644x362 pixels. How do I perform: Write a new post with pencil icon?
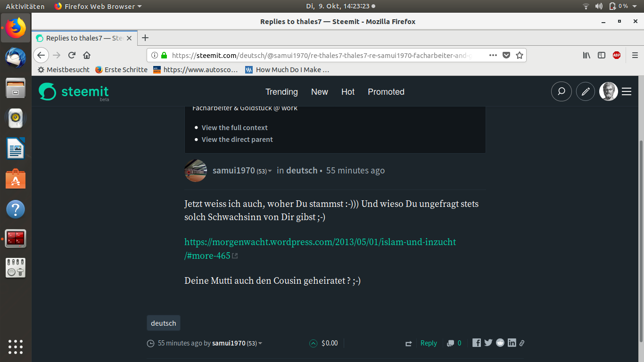[586, 91]
